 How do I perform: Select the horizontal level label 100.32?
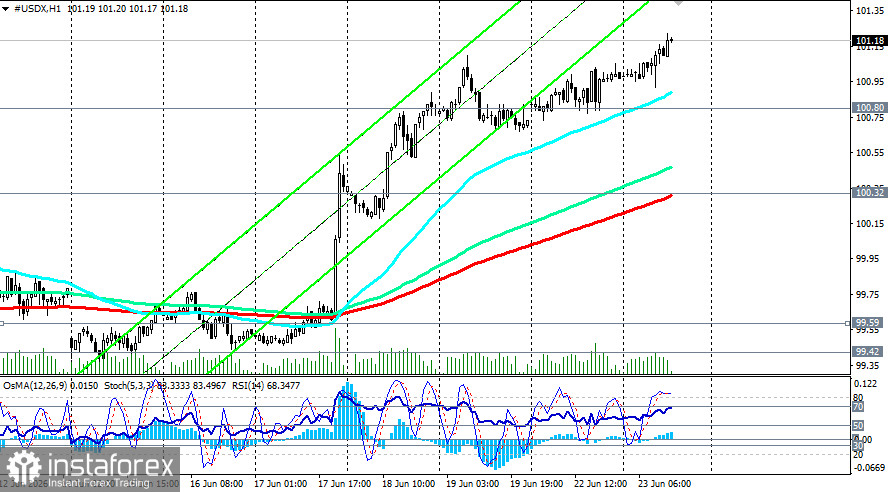[x=870, y=193]
